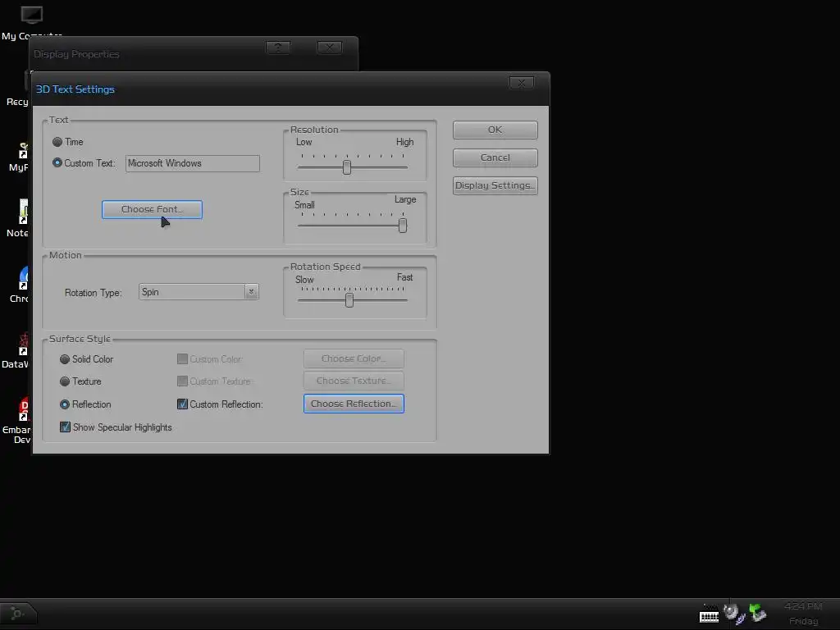
Task: Click the Size slider handle
Action: coord(402,226)
